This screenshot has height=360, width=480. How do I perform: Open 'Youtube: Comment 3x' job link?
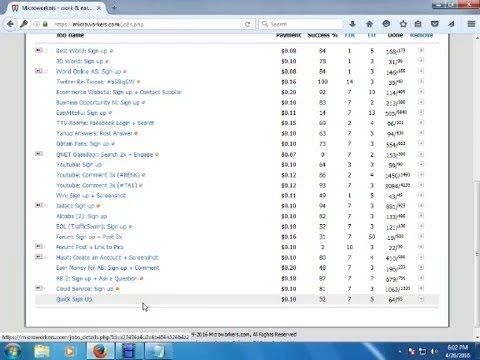[98, 175]
